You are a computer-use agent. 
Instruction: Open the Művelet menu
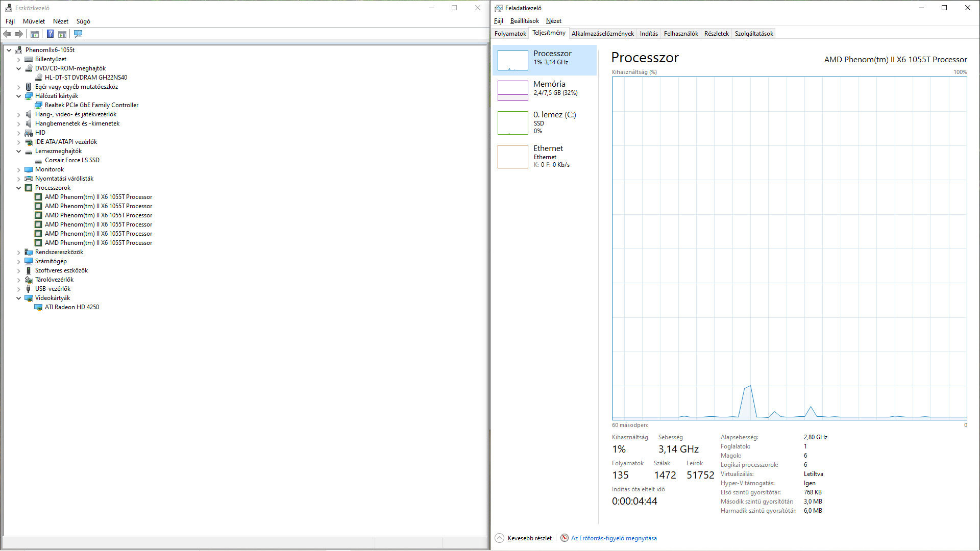pyautogui.click(x=34, y=21)
